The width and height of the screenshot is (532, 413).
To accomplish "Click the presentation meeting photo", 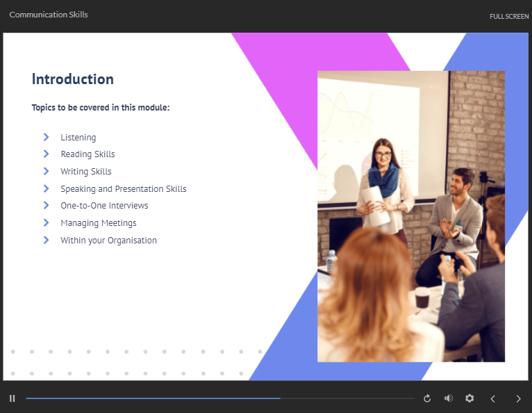I will (411, 216).
